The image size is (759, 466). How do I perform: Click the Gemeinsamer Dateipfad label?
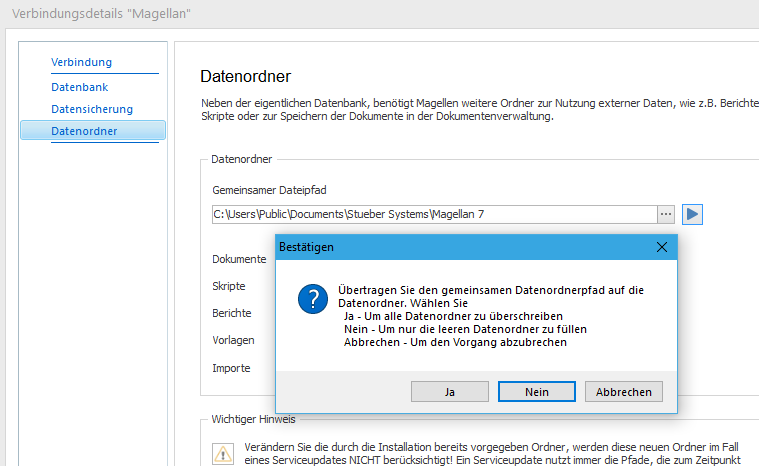[269, 190]
